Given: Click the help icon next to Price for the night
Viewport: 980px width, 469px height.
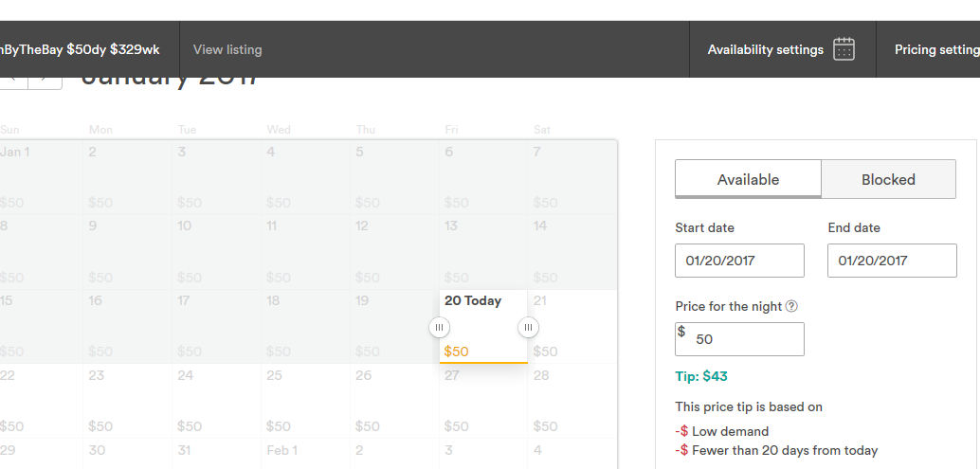Looking at the screenshot, I should (791, 306).
